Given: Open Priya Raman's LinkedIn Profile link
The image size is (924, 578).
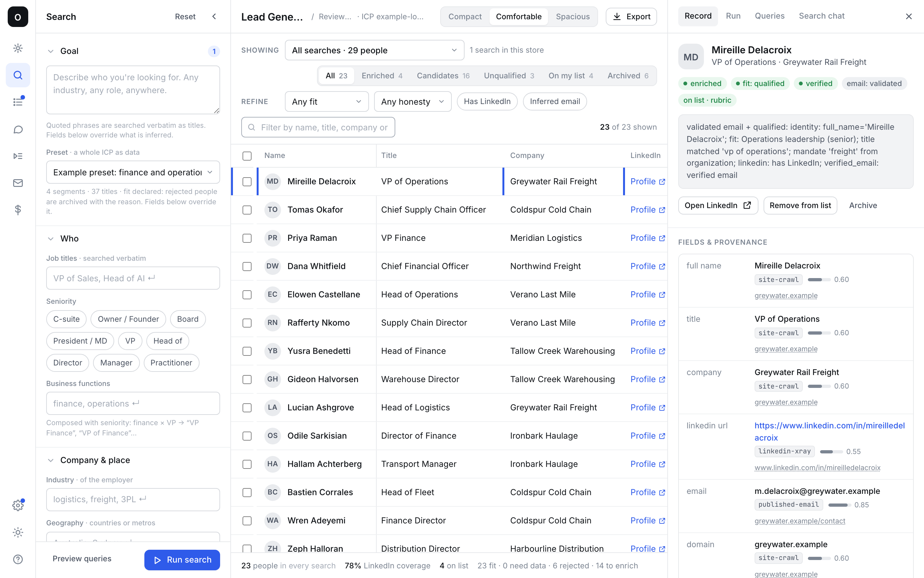Looking at the screenshot, I should click(x=647, y=238).
